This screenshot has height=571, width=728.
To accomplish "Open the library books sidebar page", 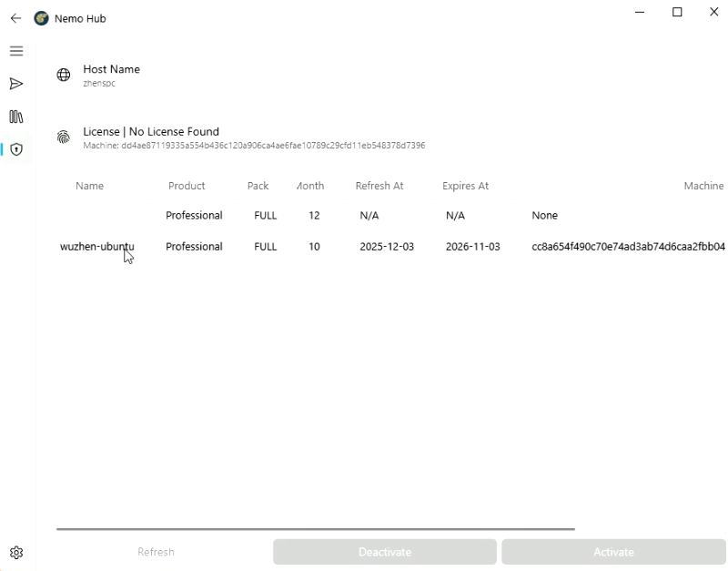I will click(16, 117).
